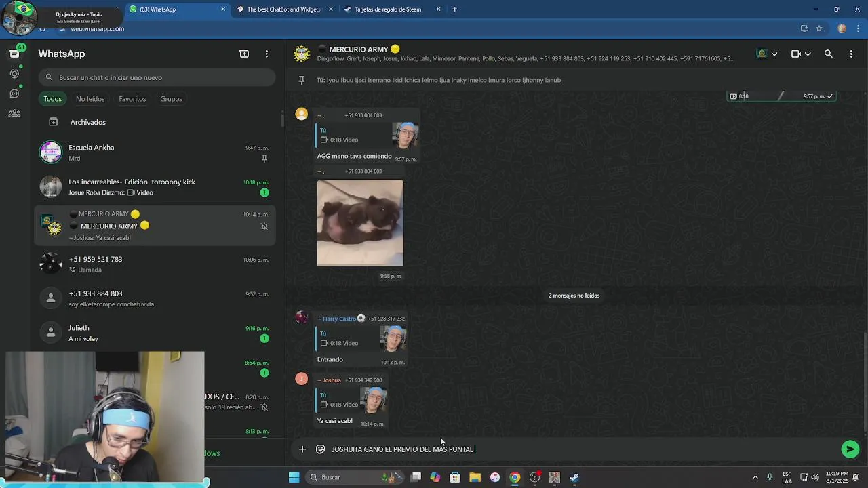Viewport: 868px width, 488px height.
Task: Open Windows Start menu
Action: pos(294,477)
